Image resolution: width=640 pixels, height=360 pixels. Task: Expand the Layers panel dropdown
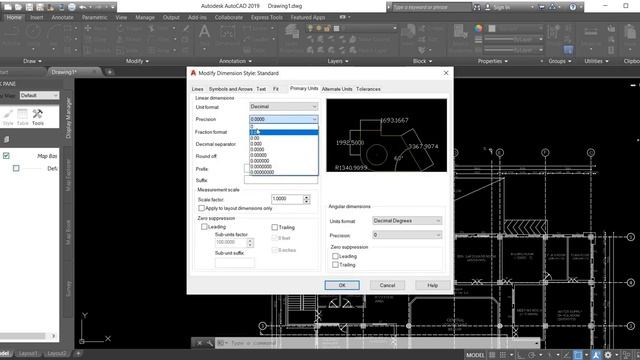tap(338, 61)
